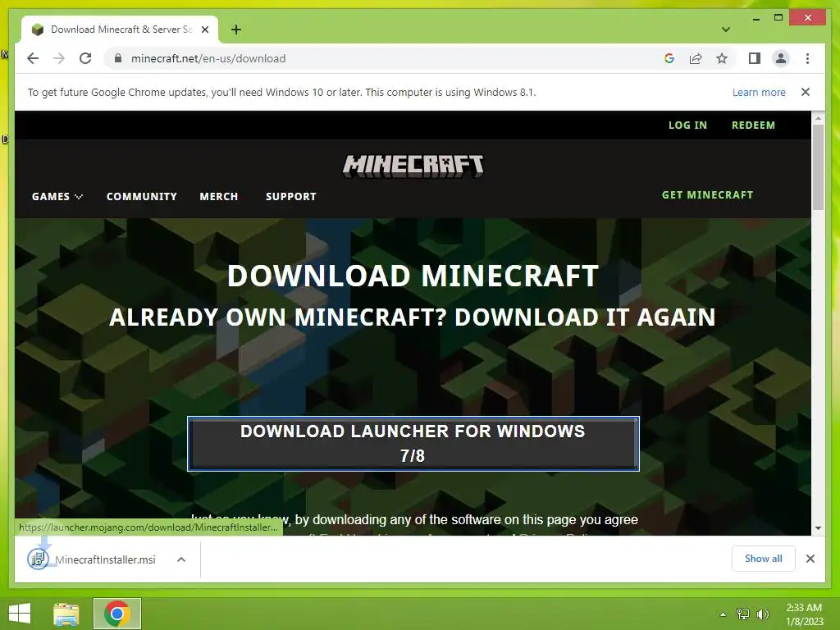Open File Explorer from the taskbar

66,614
